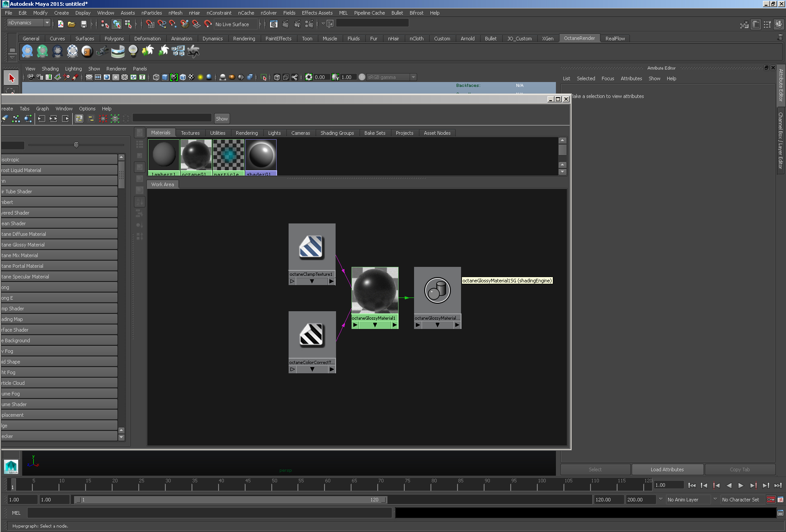Click the environment panorama Octane shelf icon

(x=117, y=51)
